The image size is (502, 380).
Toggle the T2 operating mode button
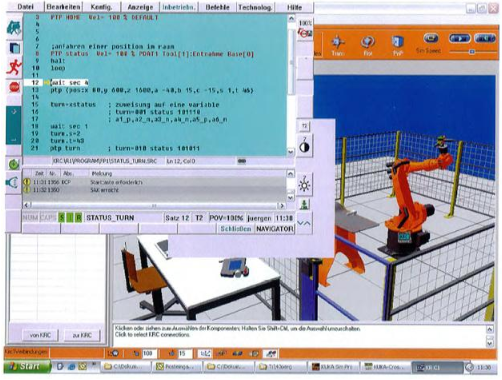pyautogui.click(x=304, y=126)
